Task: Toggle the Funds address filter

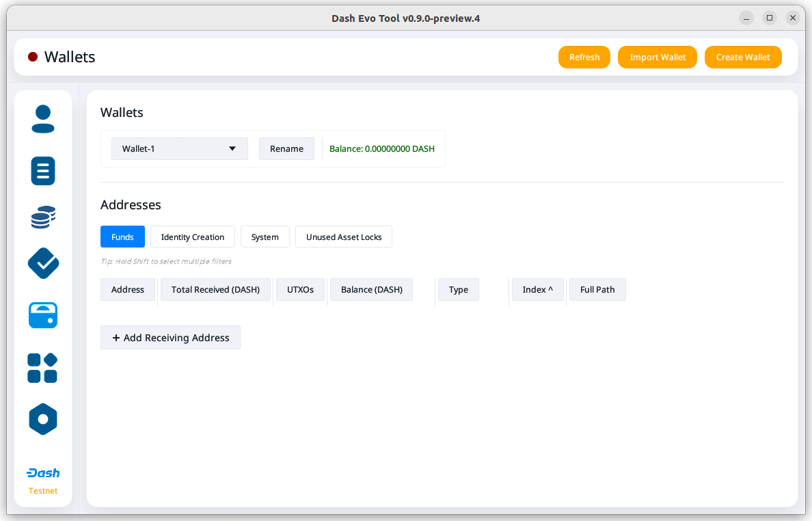Action: pos(122,237)
